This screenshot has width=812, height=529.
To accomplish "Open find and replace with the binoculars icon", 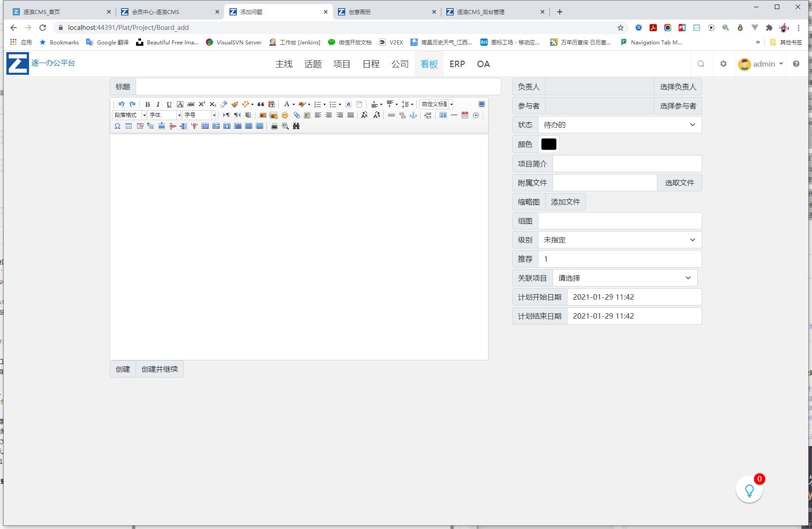I will (296, 126).
